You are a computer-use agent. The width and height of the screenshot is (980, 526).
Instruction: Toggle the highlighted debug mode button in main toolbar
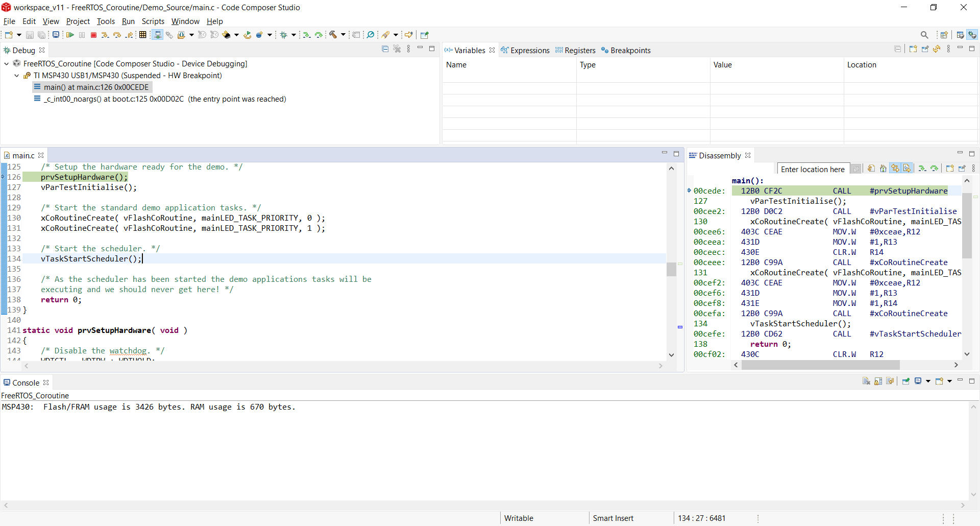(158, 35)
